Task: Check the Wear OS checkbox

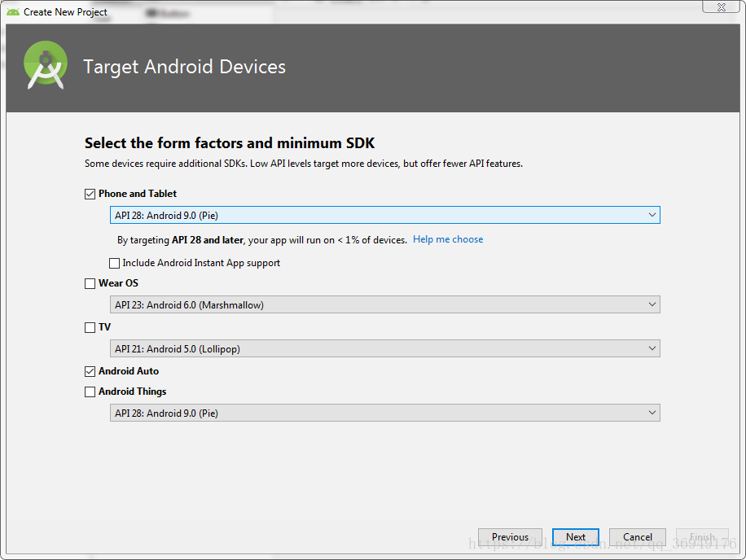Action: pyautogui.click(x=90, y=284)
